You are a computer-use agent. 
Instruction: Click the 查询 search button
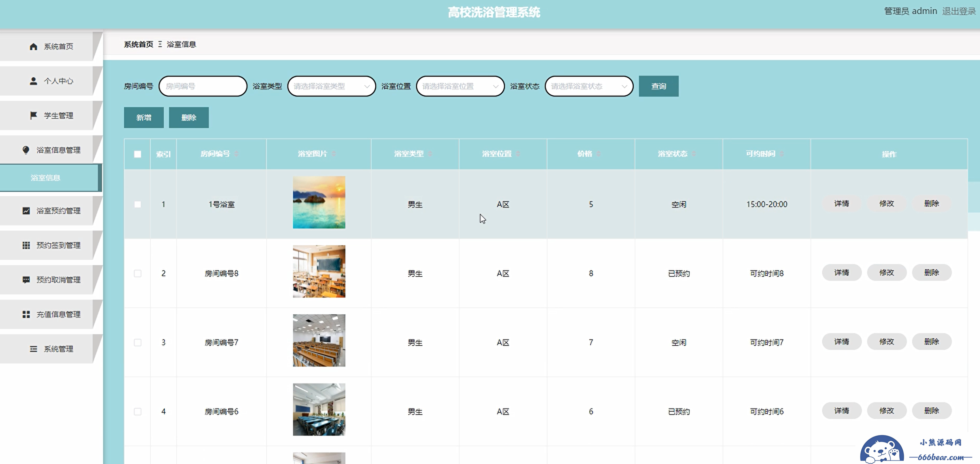point(659,86)
